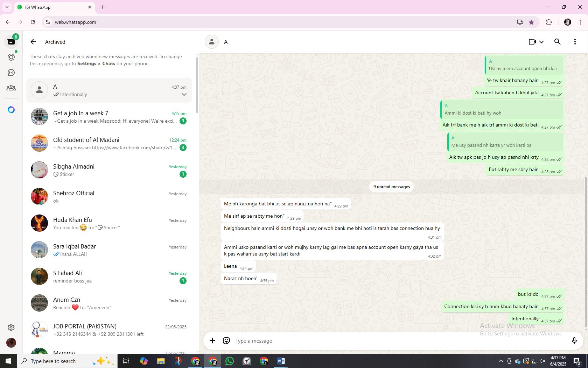Open the Chats icon in the WhatsApp sidebar
The image size is (588, 368).
coord(11,42)
